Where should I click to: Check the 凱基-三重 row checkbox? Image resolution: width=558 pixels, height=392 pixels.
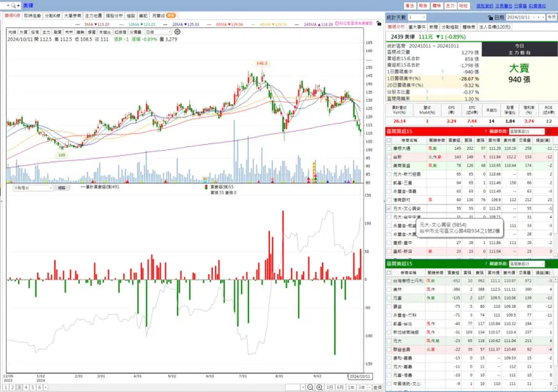(x=389, y=182)
